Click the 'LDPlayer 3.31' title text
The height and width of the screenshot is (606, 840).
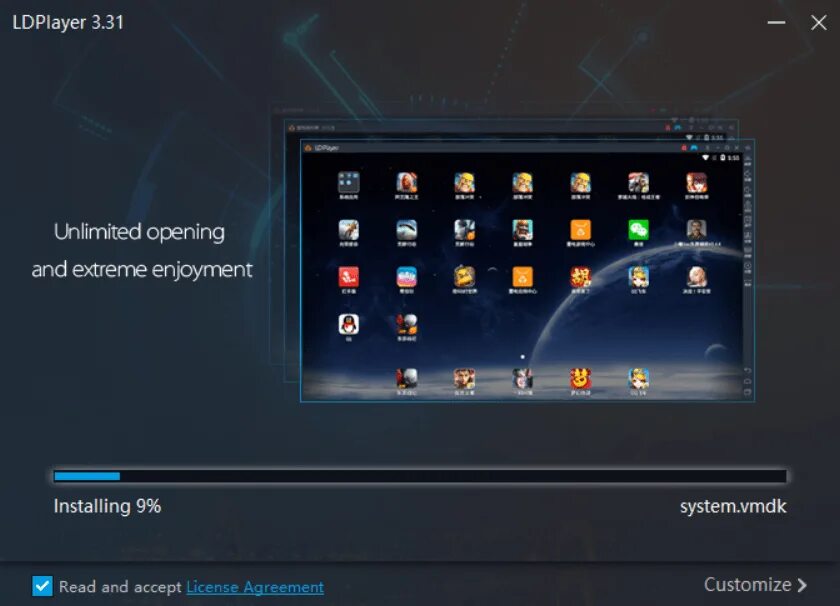pos(68,23)
